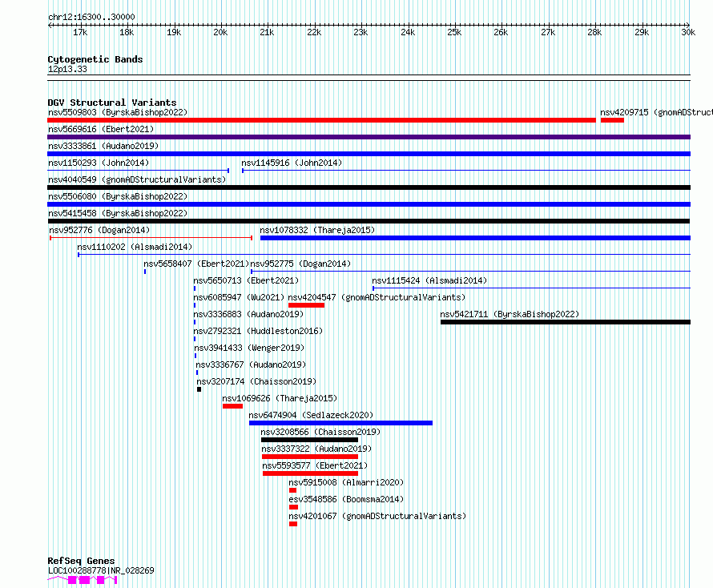Open nsv6085947 (Wu2021) label
713x588 pixels.
[x=239, y=297]
